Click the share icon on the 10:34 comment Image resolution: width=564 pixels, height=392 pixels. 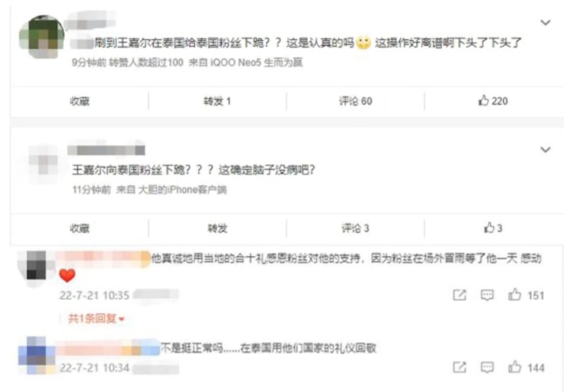[459, 368]
